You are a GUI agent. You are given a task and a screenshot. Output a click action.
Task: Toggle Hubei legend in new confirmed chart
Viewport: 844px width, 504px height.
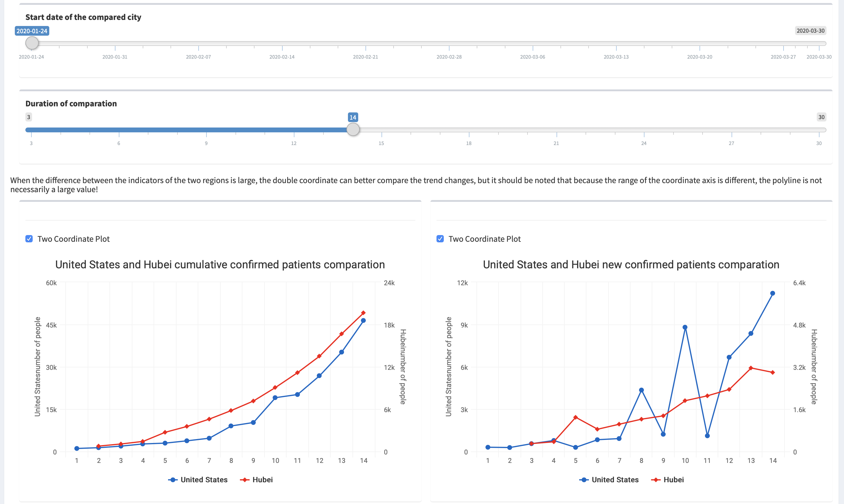tap(667, 480)
